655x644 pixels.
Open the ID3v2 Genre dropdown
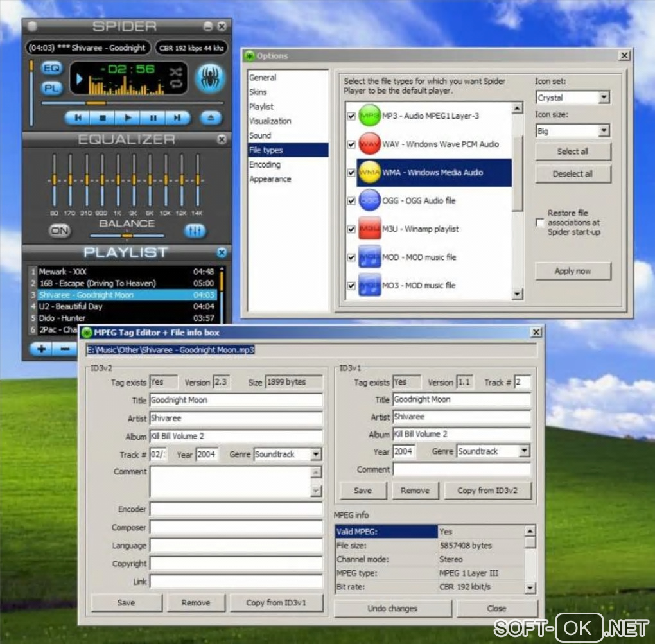pyautogui.click(x=316, y=455)
